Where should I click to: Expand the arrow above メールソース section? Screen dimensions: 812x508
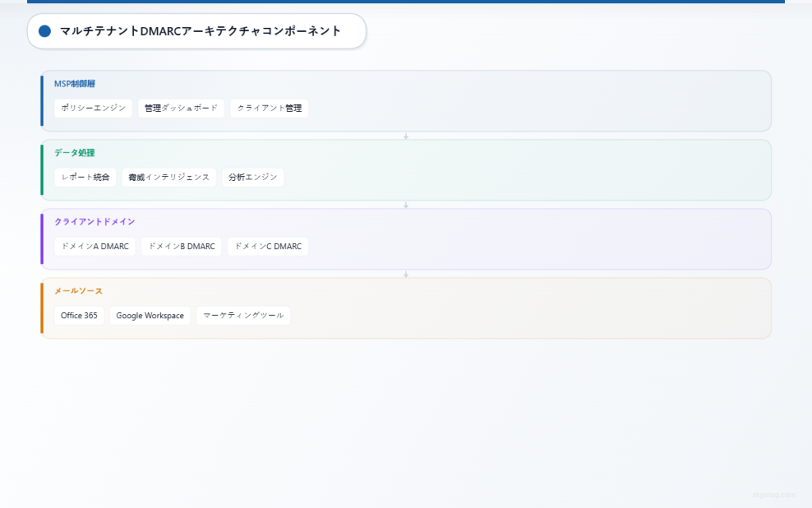(x=406, y=273)
